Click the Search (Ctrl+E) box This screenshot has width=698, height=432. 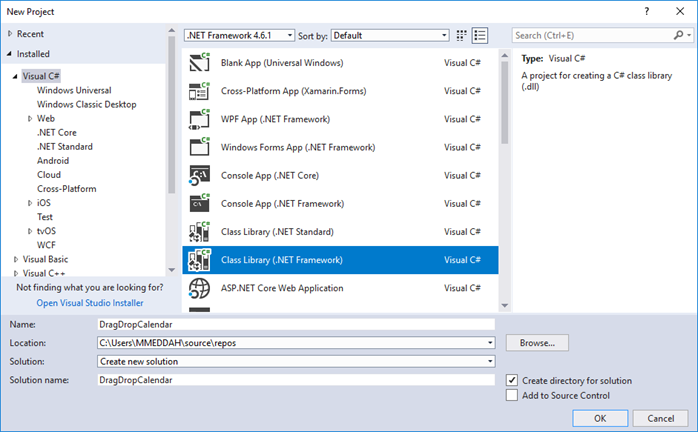pyautogui.click(x=592, y=35)
